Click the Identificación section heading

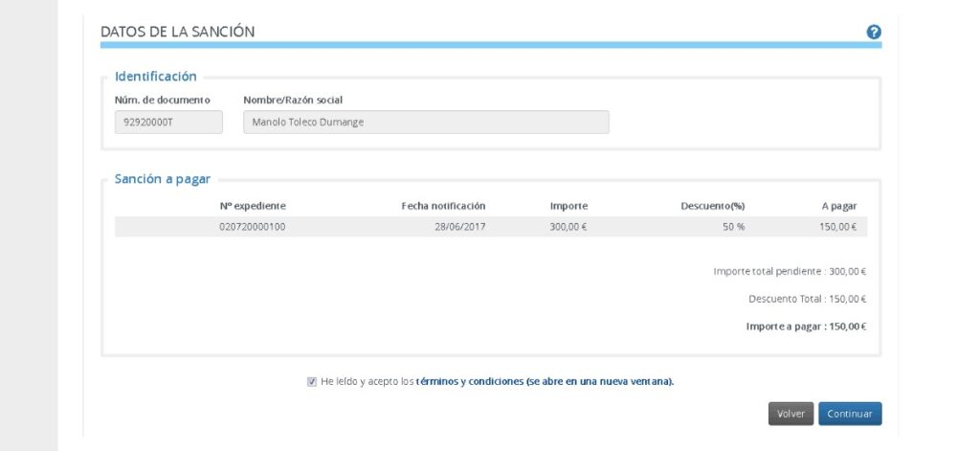pos(156,77)
